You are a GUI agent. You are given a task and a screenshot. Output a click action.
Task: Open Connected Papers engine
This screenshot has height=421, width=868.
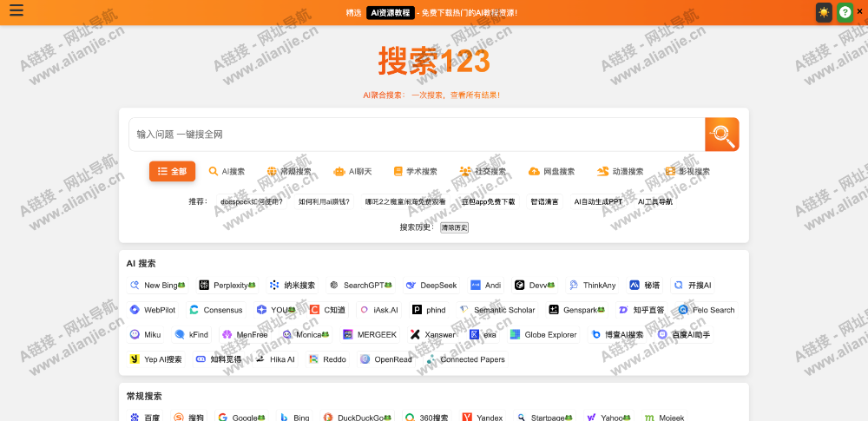pos(465,359)
